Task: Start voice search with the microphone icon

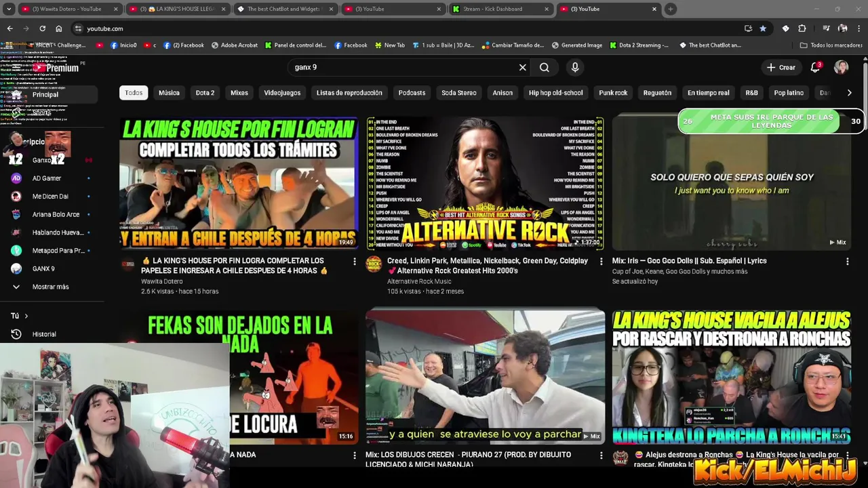Action: pos(575,67)
